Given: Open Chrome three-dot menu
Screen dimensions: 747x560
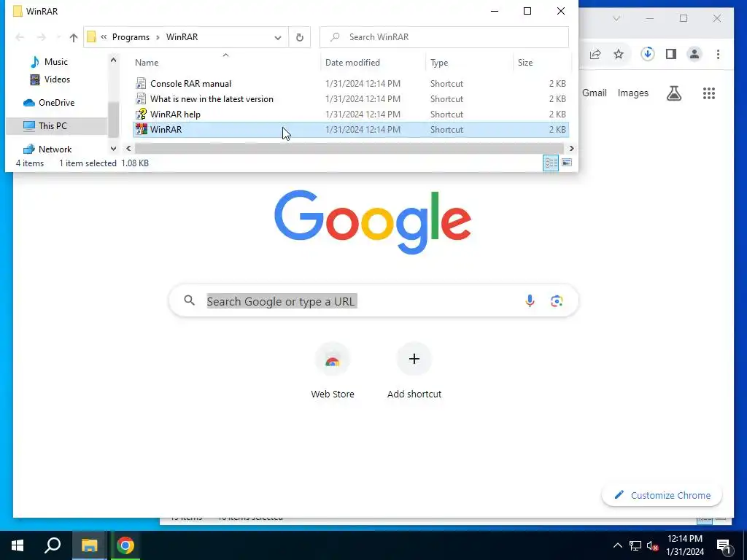Looking at the screenshot, I should click(718, 54).
